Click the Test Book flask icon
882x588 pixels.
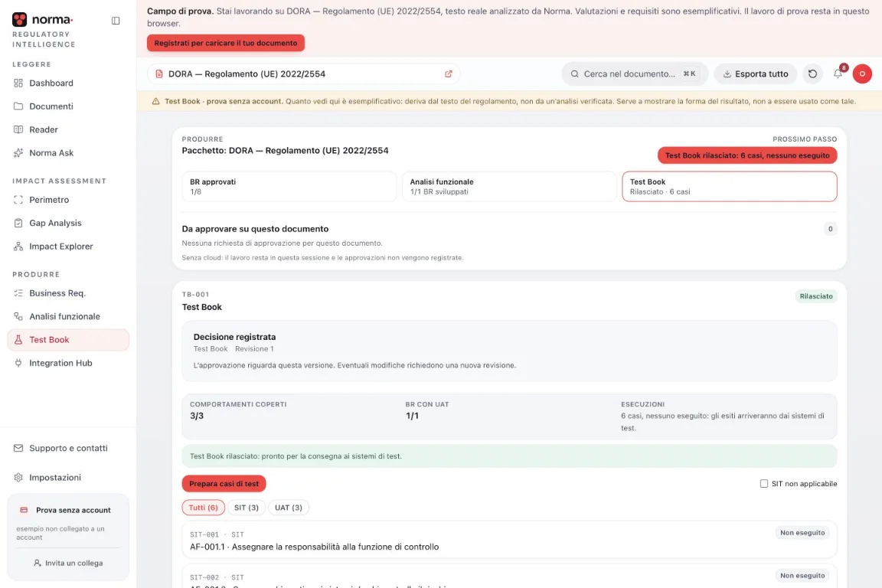point(18,340)
